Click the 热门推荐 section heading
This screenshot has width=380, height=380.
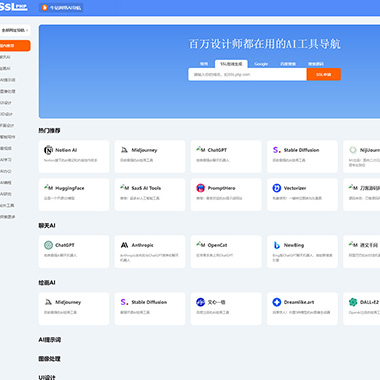49,130
